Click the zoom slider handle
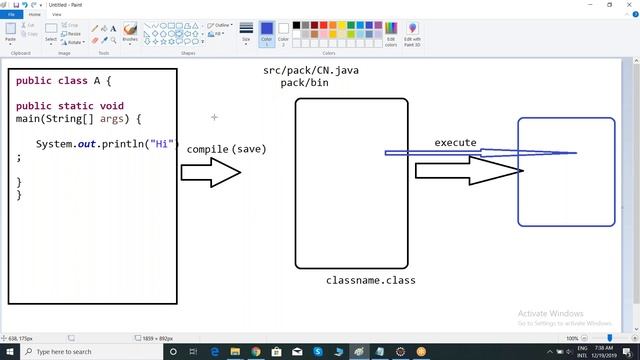 pos(610,338)
